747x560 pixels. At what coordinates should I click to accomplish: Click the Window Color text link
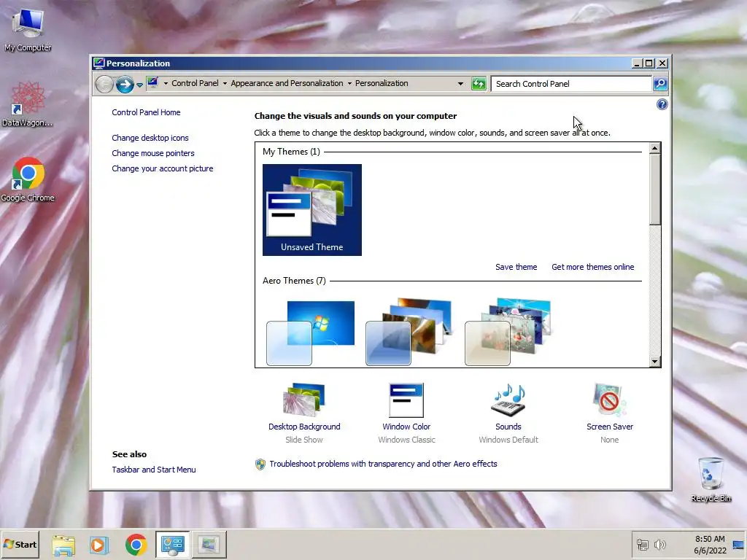click(x=406, y=427)
